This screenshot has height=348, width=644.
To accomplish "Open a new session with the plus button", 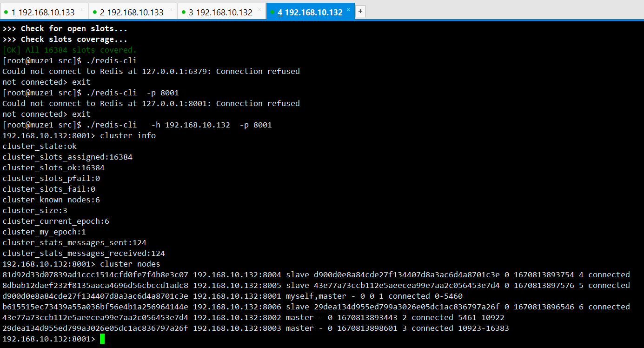I will (x=361, y=12).
